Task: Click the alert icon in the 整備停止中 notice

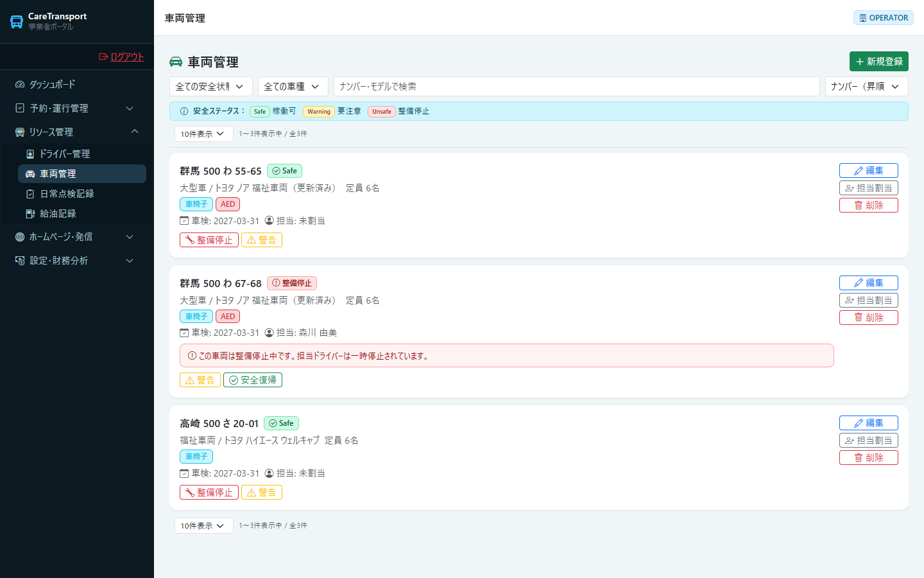Action: [x=192, y=356]
